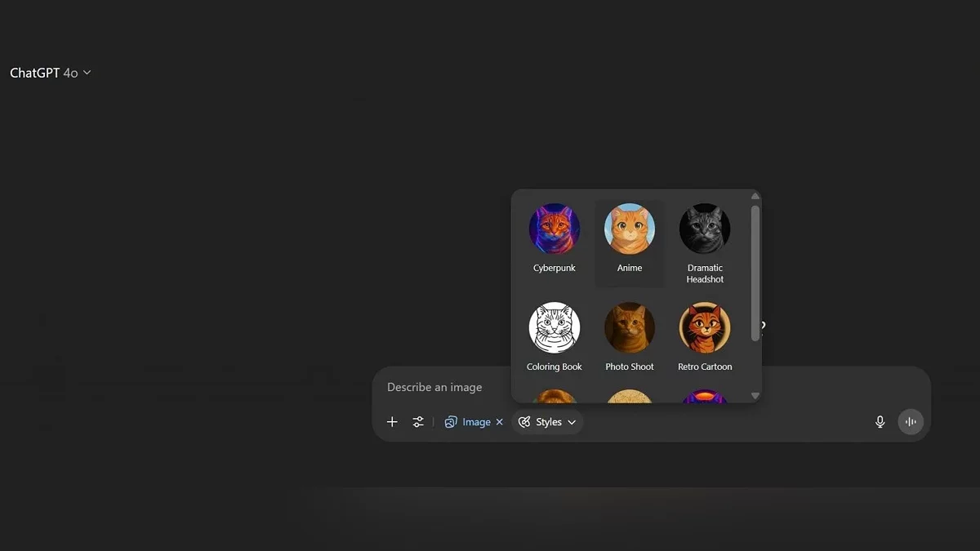The height and width of the screenshot is (551, 980).
Task: Click the plus attach icon
Action: click(x=392, y=422)
